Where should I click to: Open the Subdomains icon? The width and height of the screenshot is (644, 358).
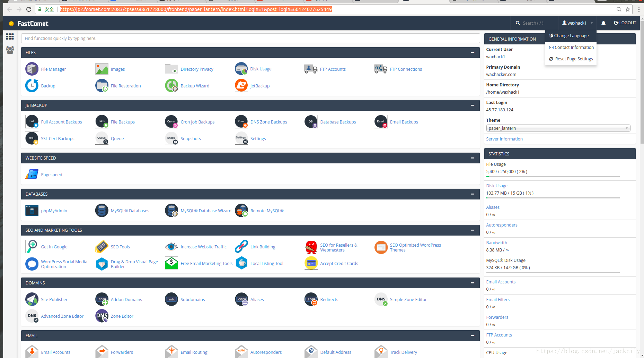(x=171, y=299)
